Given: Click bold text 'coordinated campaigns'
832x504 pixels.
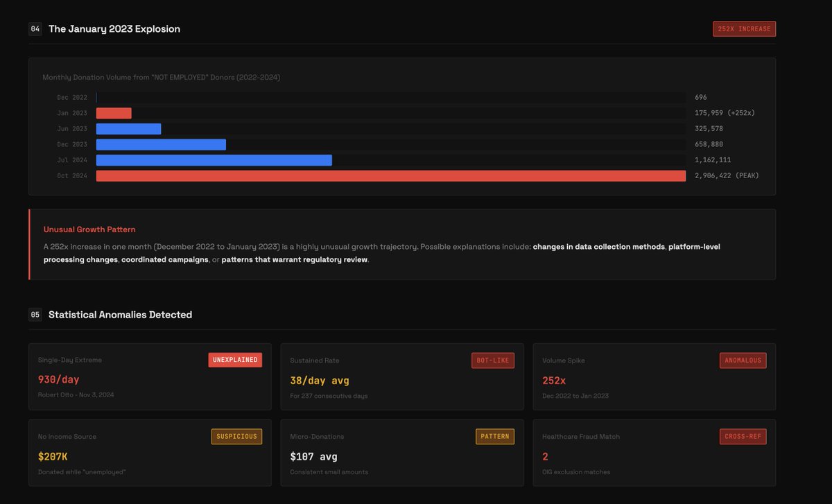Looking at the screenshot, I should [164, 260].
